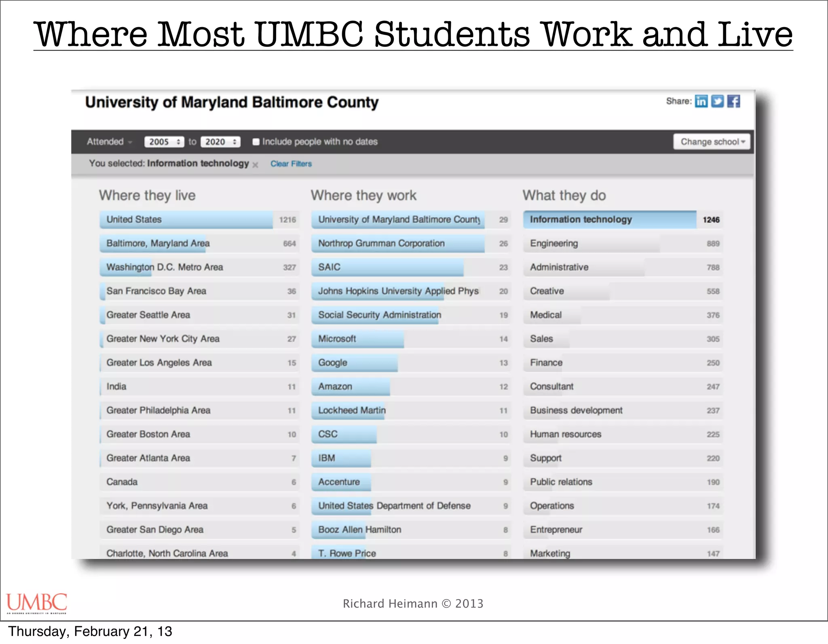Choose Canada in Where they live
Viewport: 828px width, 644px height.
(200, 482)
